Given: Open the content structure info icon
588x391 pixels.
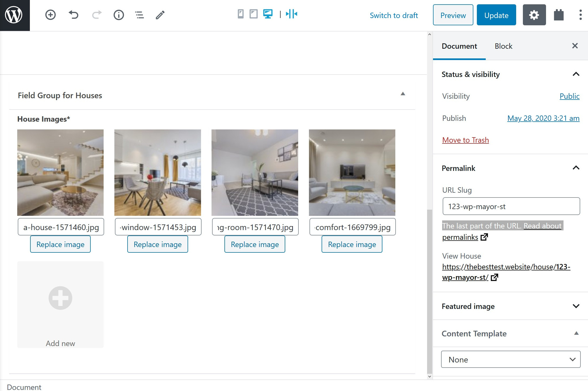Looking at the screenshot, I should (x=118, y=15).
